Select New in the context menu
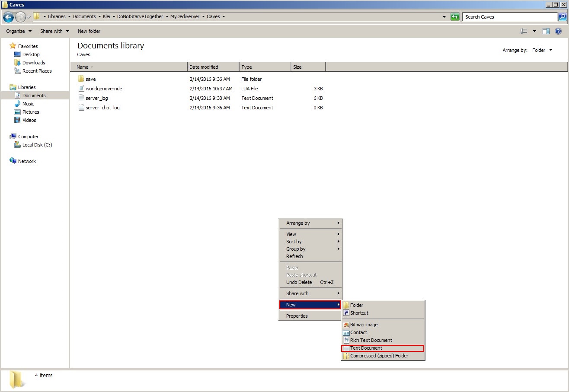The height and width of the screenshot is (392, 569). tap(310, 305)
